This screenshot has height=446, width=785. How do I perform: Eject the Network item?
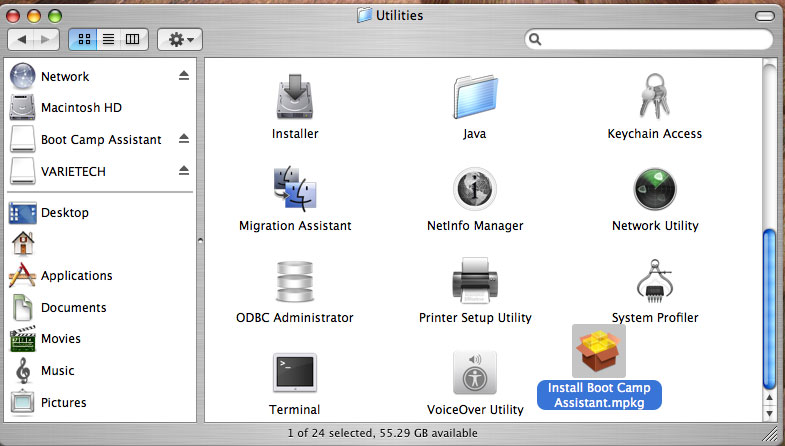(184, 76)
